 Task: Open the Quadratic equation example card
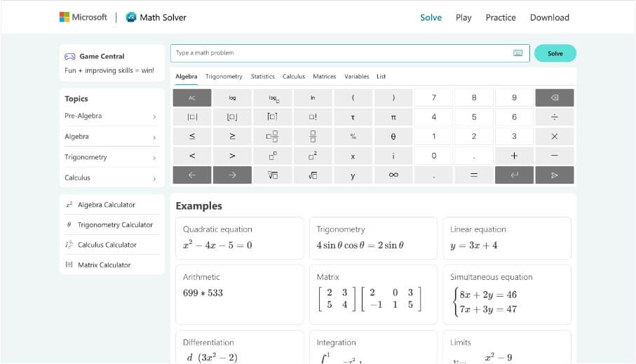[237, 238]
